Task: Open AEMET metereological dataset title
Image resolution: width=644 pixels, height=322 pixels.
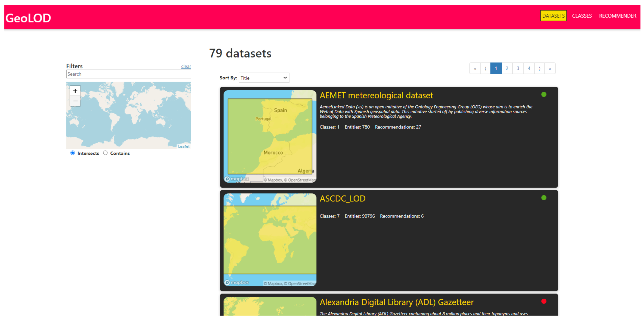Action: (x=376, y=95)
